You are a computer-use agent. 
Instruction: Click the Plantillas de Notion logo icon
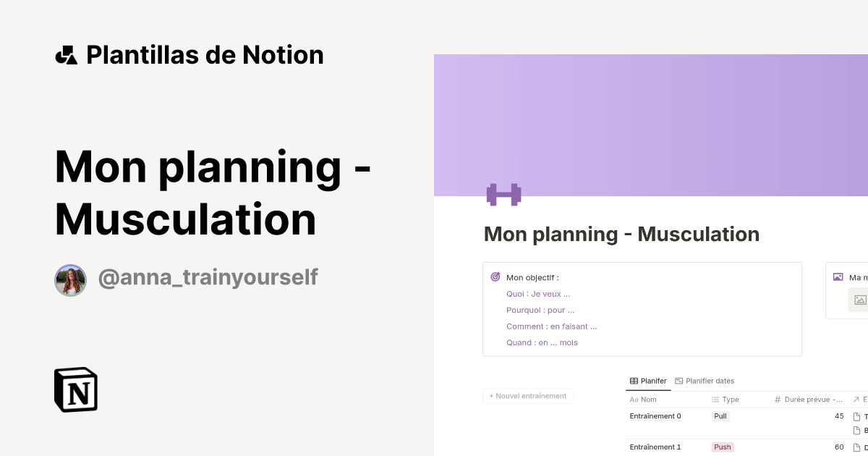(x=67, y=54)
